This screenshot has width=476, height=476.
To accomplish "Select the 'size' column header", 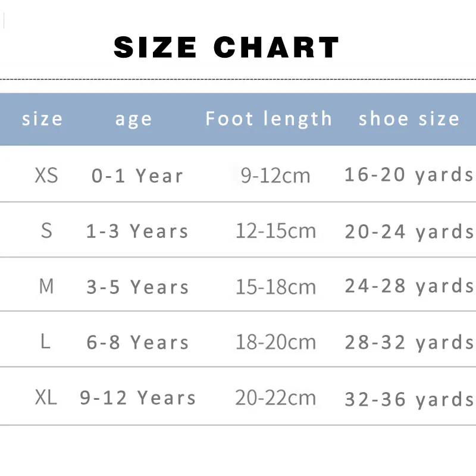I will click(x=42, y=119).
